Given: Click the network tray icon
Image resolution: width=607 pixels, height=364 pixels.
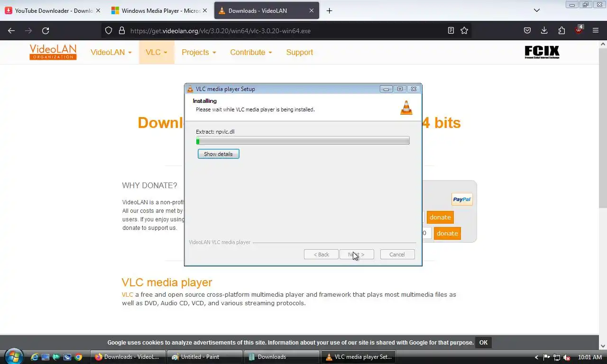Looking at the screenshot, I should (557, 357).
